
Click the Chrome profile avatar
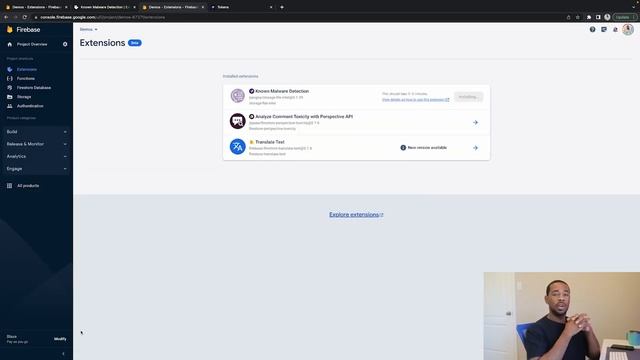click(x=607, y=17)
